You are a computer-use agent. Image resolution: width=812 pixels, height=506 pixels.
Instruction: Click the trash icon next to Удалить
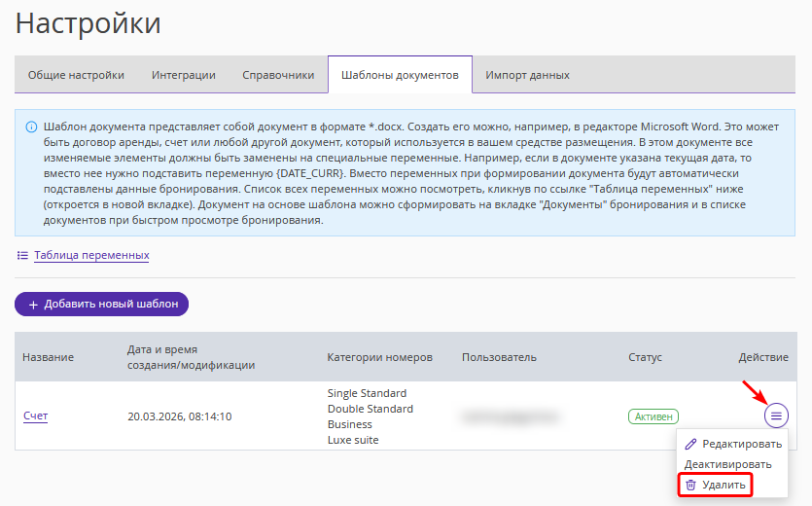coord(691,485)
